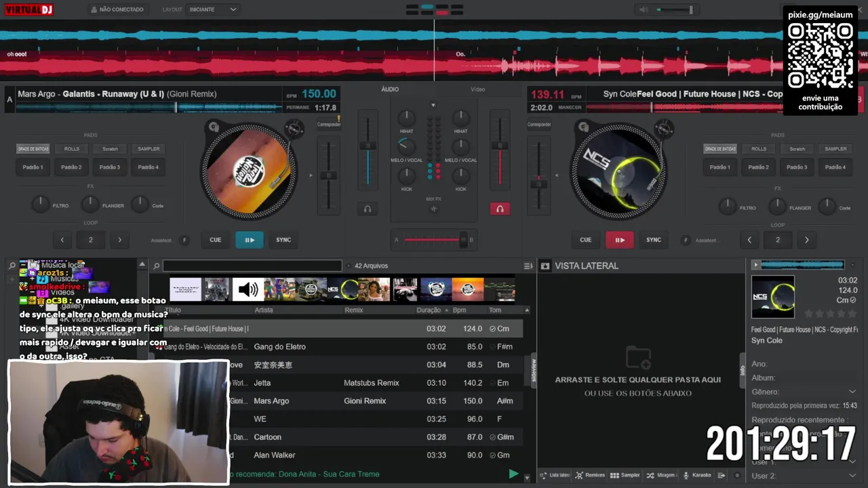The image size is (868, 488).
Task: Switch mixer to Áudio tab
Action: pyautogui.click(x=390, y=89)
